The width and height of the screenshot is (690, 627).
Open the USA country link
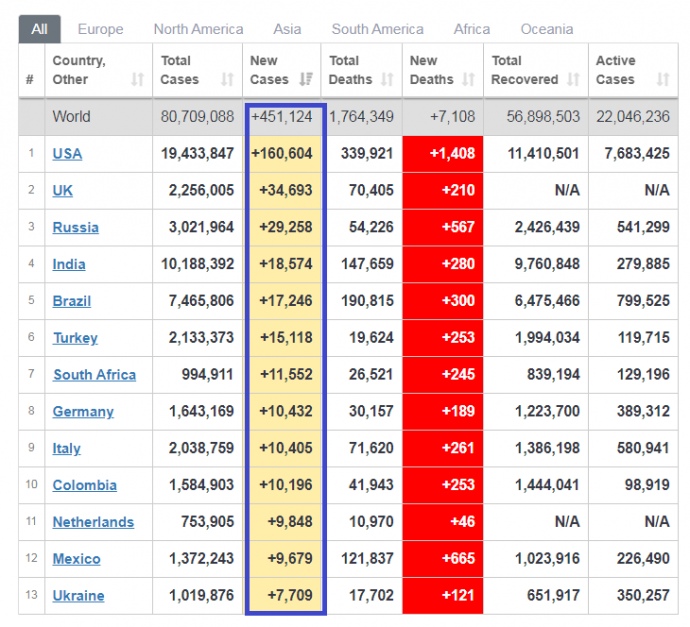click(x=67, y=154)
